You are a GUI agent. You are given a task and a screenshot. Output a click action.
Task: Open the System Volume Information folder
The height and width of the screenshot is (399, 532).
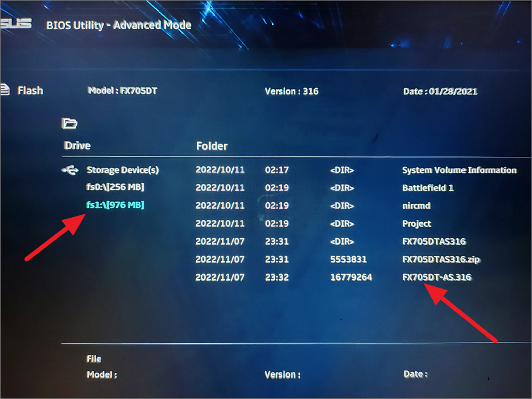460,170
